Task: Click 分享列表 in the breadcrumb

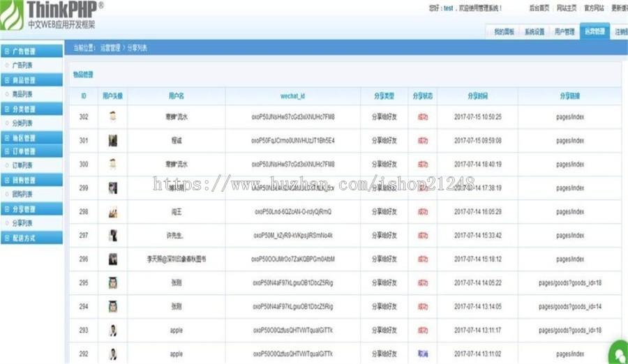Action: pyautogui.click(x=137, y=48)
